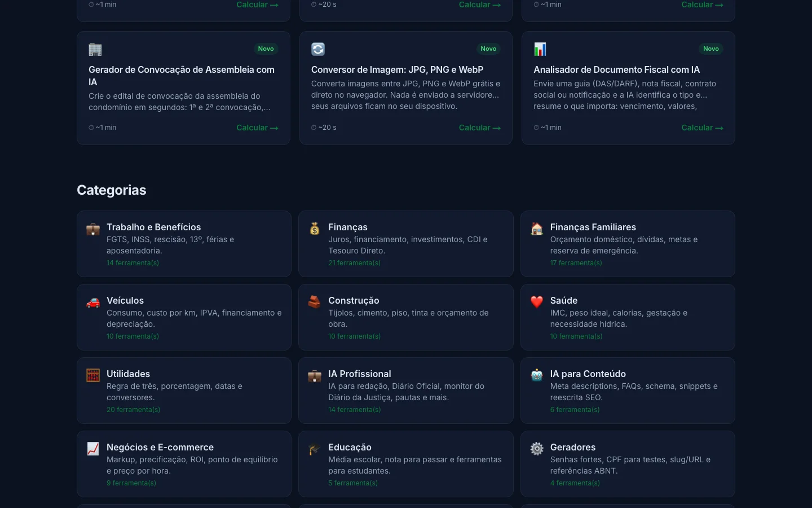Click the '21 ferramenta(s)' count under Finanças
The image size is (812, 508).
354,263
